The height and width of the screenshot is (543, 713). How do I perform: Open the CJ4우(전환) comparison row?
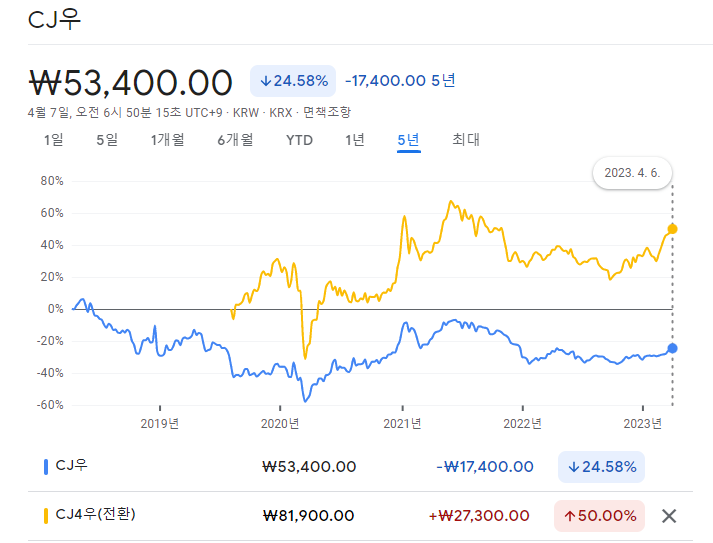(x=360, y=516)
